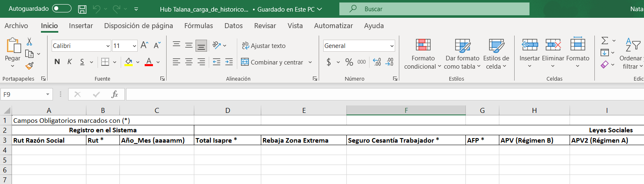Click the Insert Function fx icon
The image size is (644, 184).
pyautogui.click(x=115, y=94)
